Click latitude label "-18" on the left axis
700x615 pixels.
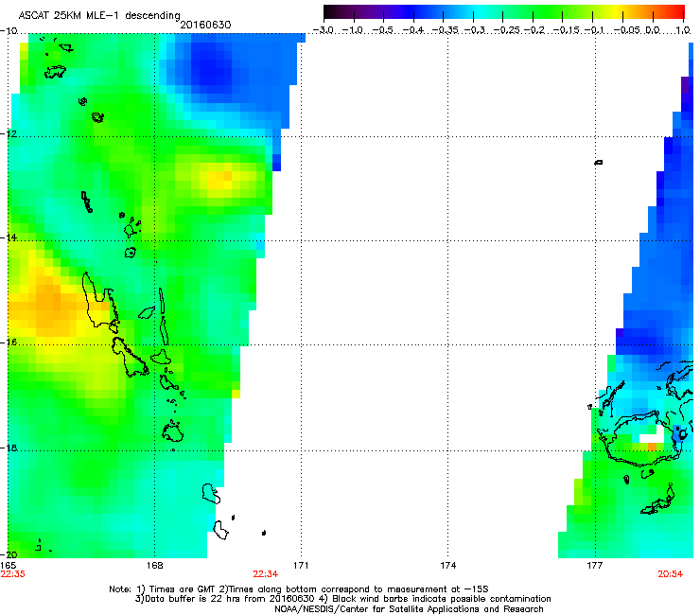click(9, 448)
